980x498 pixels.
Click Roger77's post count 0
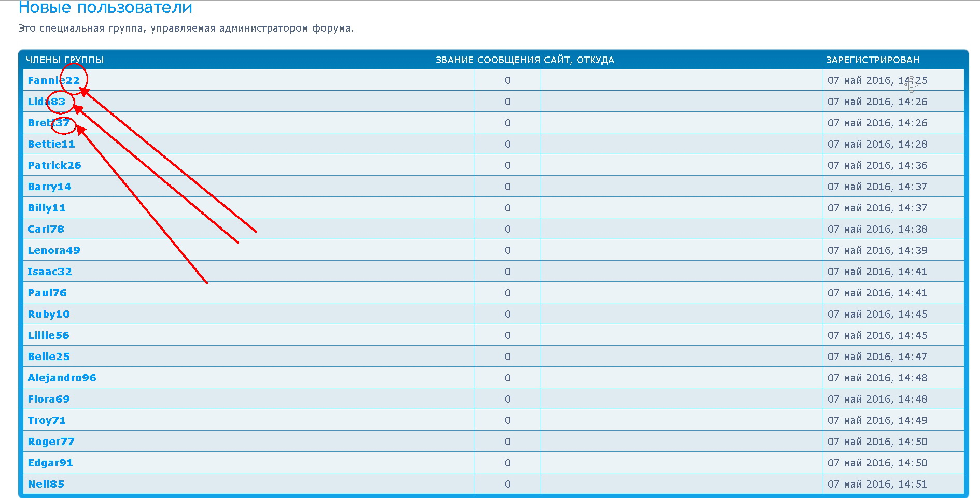click(x=508, y=442)
